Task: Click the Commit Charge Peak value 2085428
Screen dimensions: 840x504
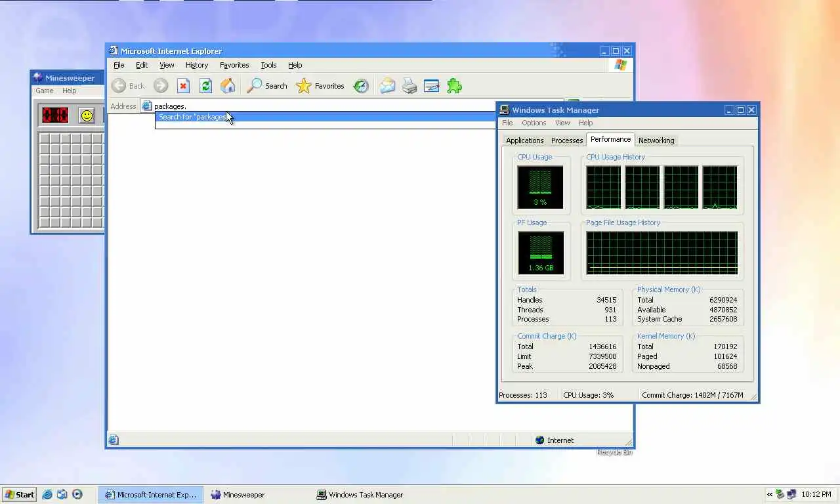Action: pyautogui.click(x=602, y=366)
